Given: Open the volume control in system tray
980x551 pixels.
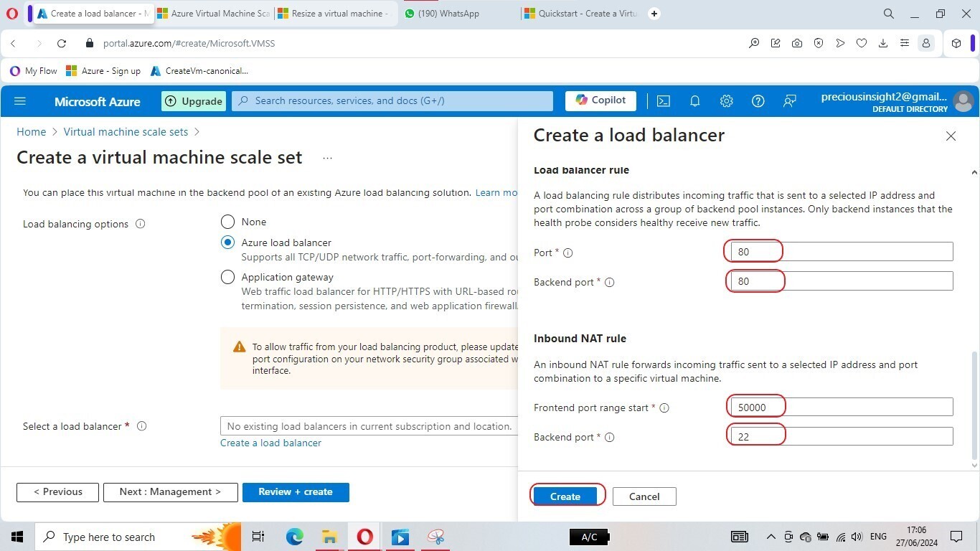Looking at the screenshot, I should [x=857, y=537].
